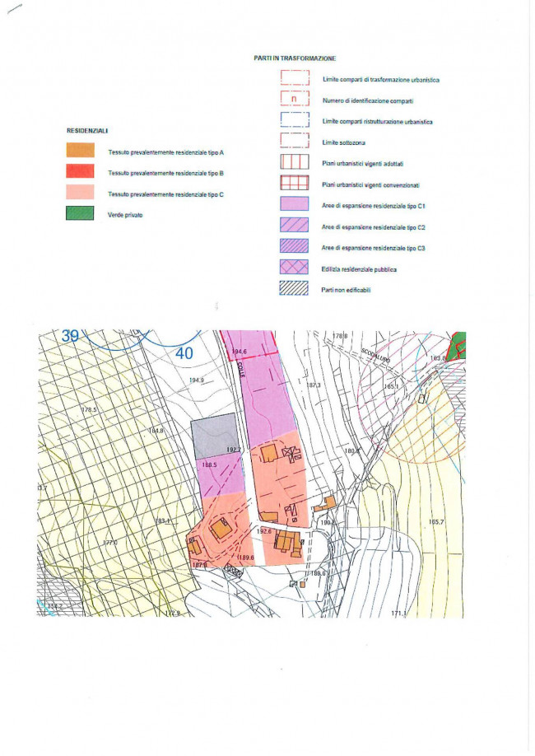Click the red residenziale tipo B swatch
Image resolution: width=535 pixels, height=756 pixels.
click(80, 171)
